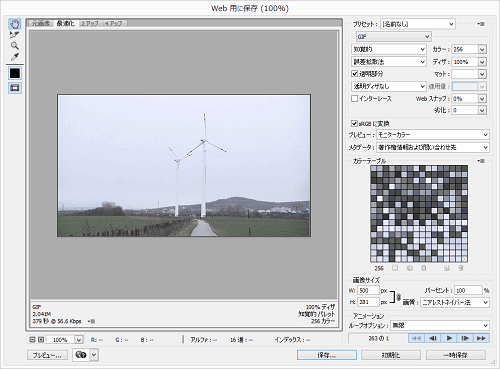Toggle slices visibility button

15,88
